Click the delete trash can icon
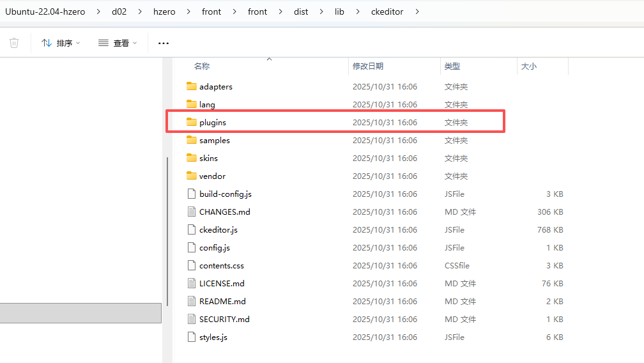This screenshot has height=363, width=644. coord(14,43)
